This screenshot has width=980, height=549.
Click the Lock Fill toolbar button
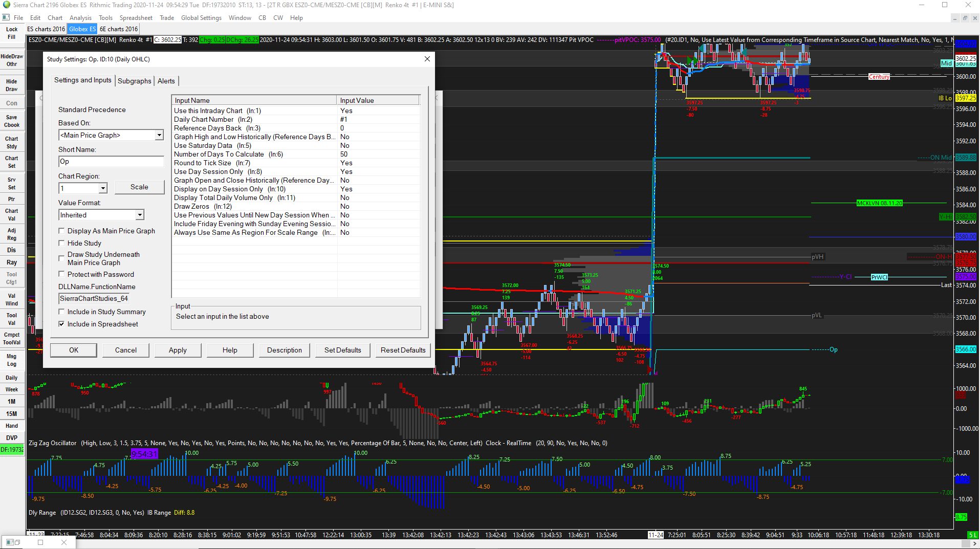point(12,33)
